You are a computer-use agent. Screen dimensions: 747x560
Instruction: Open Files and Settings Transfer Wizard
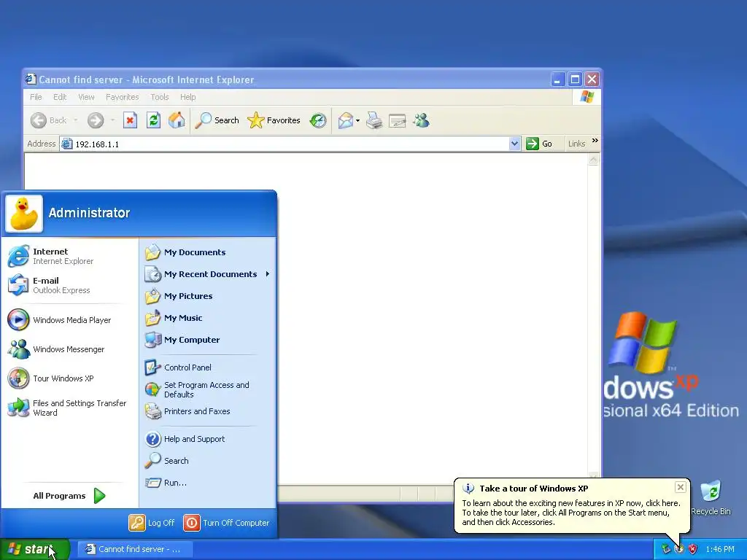pos(69,408)
